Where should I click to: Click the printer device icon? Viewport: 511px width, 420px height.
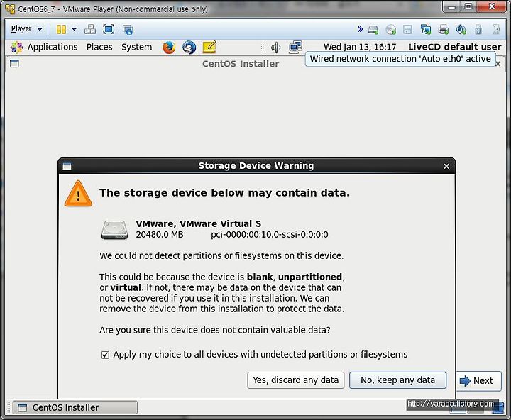443,30
